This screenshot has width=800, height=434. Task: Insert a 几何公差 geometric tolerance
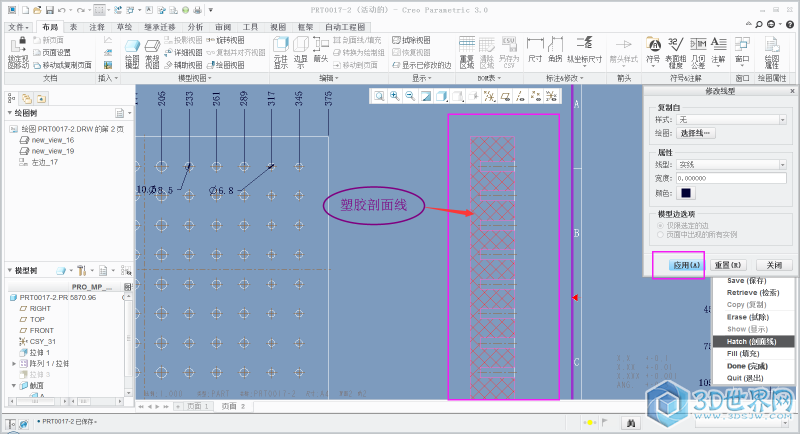pos(698,53)
